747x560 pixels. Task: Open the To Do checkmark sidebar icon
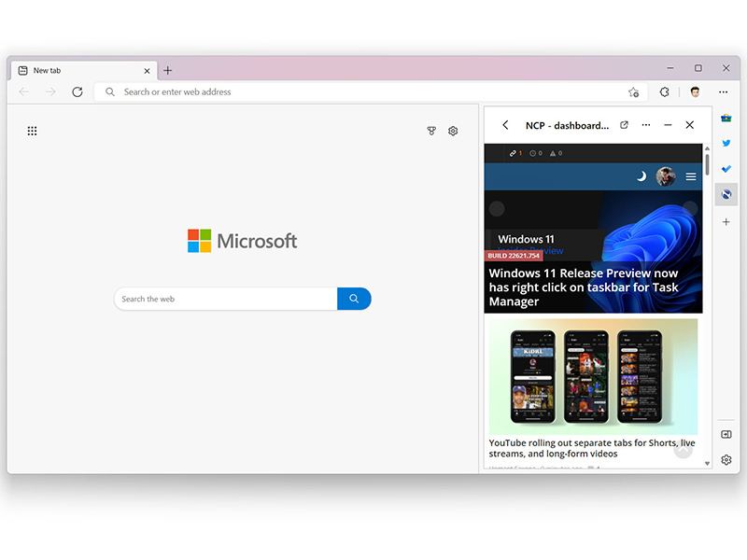(x=726, y=169)
